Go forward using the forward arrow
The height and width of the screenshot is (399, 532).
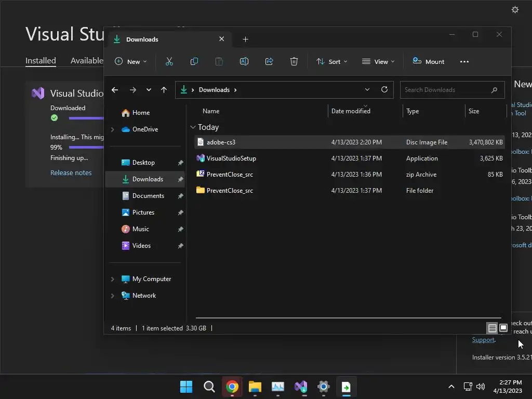pos(132,90)
